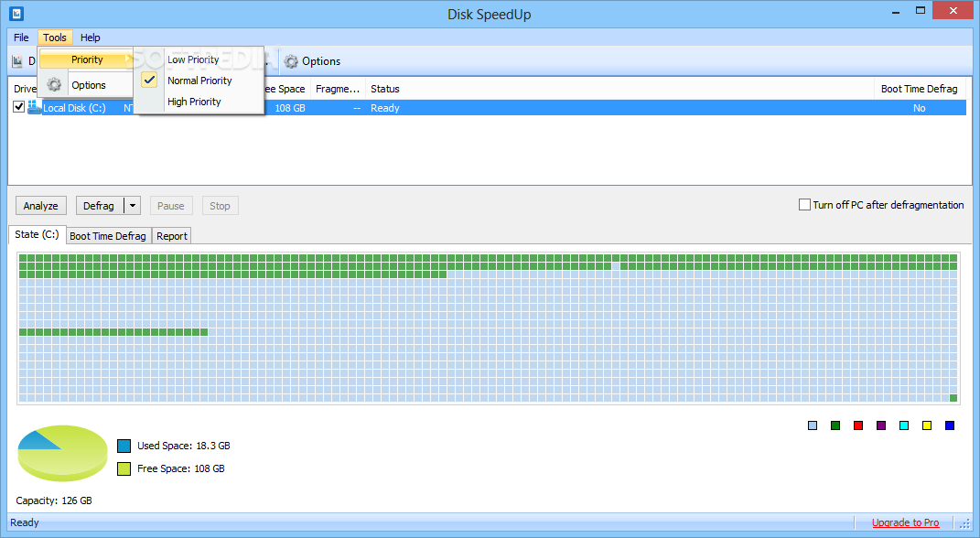Click the Capacity: 126 GB text
Viewport: 980px width, 538px height.
tap(54, 500)
